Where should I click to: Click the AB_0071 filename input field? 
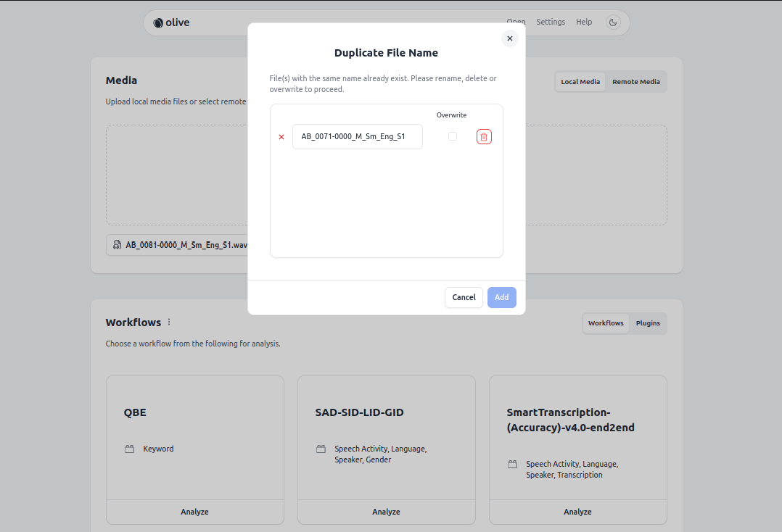coord(358,136)
